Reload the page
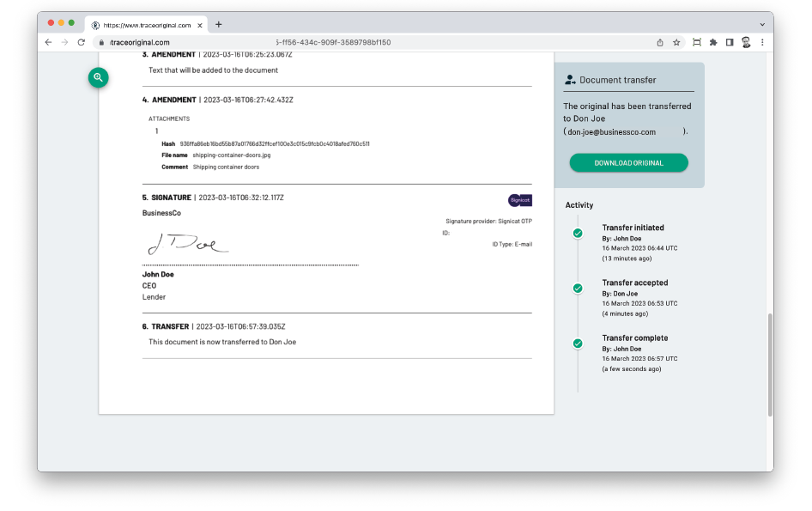The image size is (812, 511). pyautogui.click(x=82, y=42)
